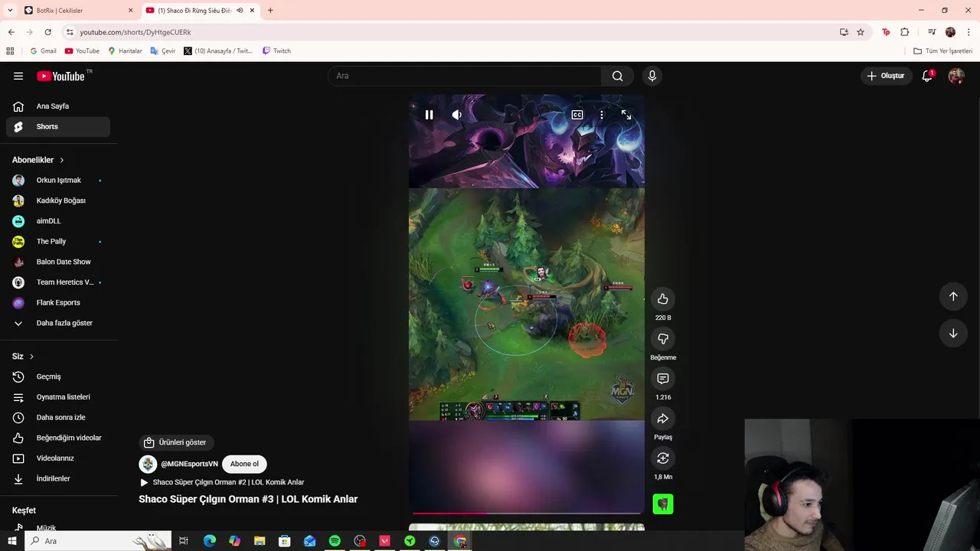The height and width of the screenshot is (551, 980).
Task: Open Beğendiğim videolar
Action: pyautogui.click(x=58, y=438)
